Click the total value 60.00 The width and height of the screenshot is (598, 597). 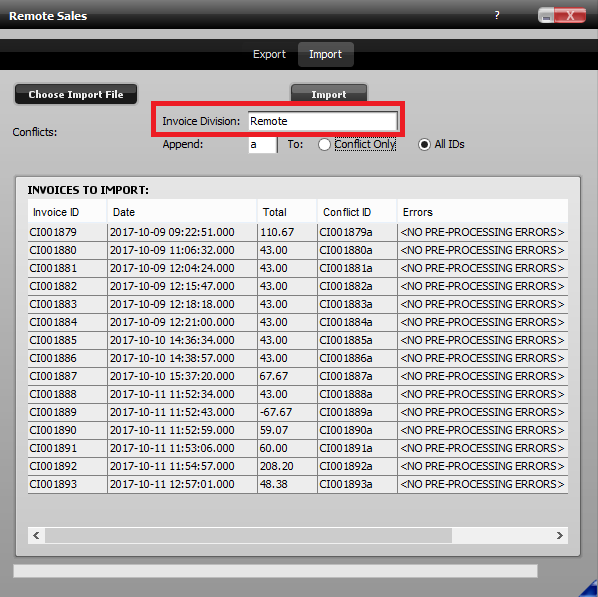point(273,448)
